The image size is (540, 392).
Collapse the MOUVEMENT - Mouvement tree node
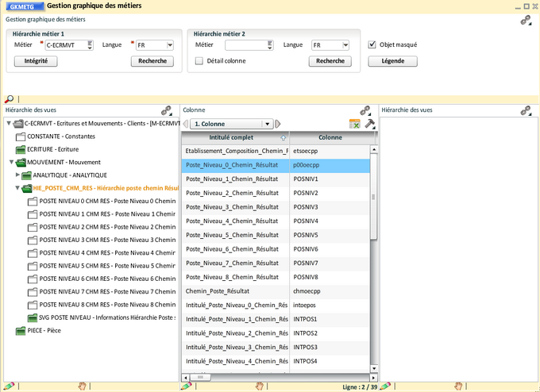pos(10,162)
